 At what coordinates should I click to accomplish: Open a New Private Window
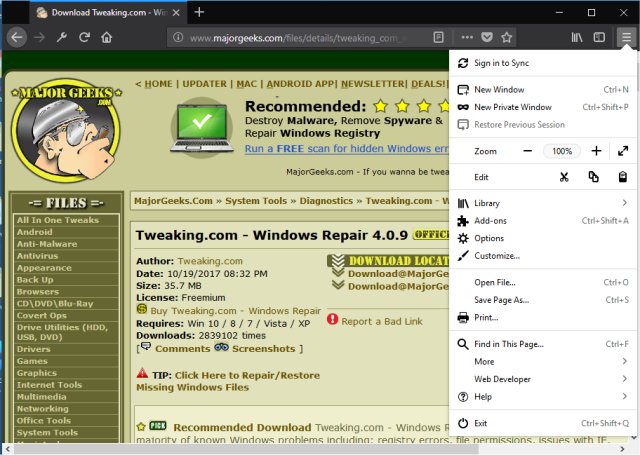(x=543, y=107)
